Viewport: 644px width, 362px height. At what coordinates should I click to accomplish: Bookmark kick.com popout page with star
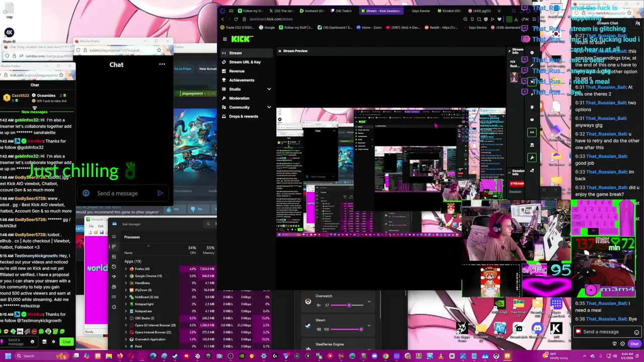point(61,75)
